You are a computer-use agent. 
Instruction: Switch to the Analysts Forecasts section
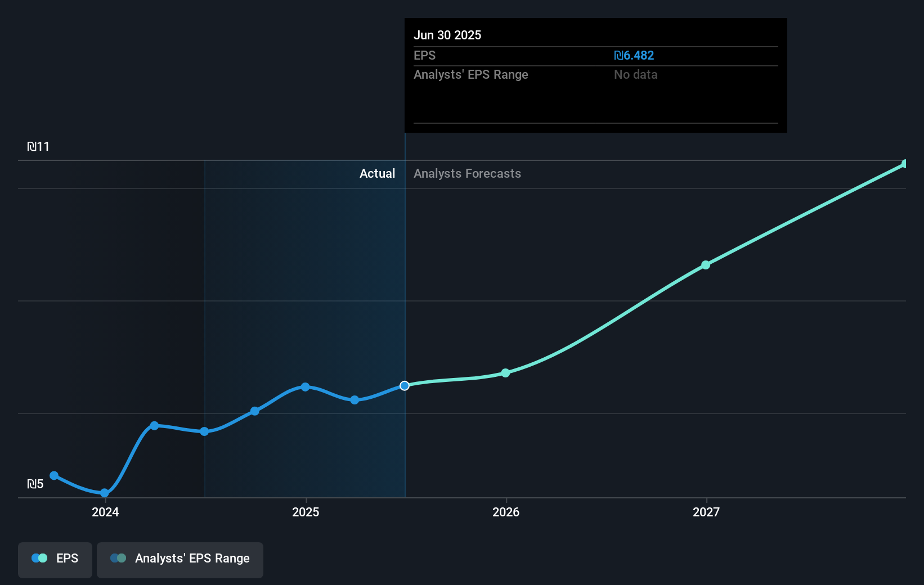click(467, 174)
